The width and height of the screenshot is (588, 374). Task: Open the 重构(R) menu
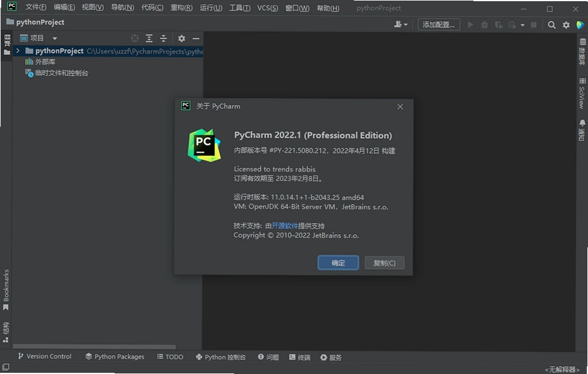point(182,8)
